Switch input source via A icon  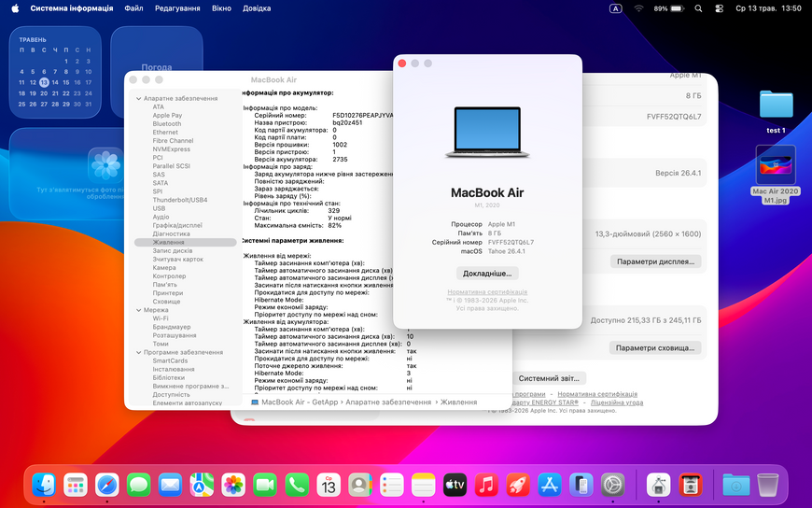[x=615, y=8]
